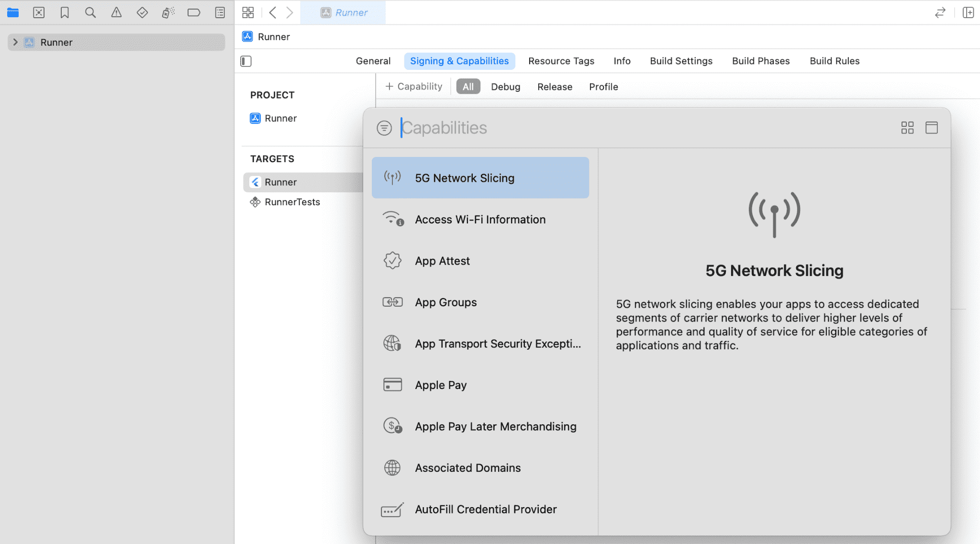The height and width of the screenshot is (544, 980).
Task: Select the App Groups capability
Action: tap(480, 302)
